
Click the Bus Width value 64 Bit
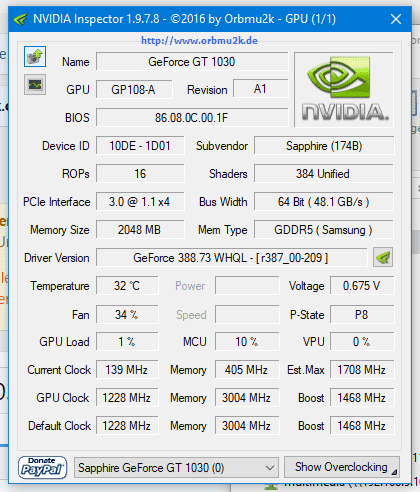[324, 201]
